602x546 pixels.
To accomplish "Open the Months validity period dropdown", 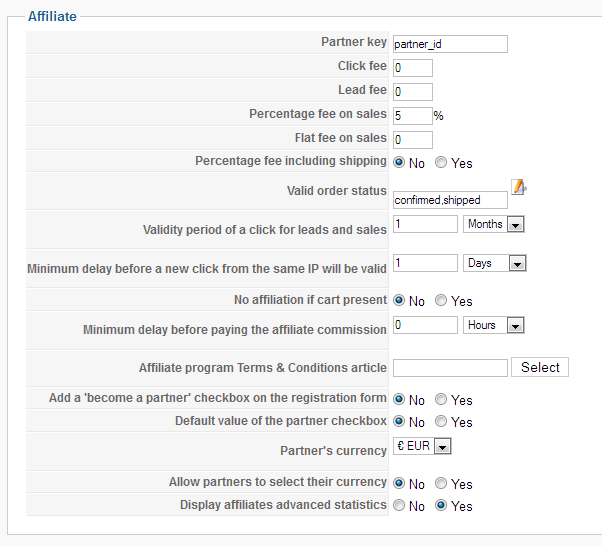I will [x=495, y=225].
